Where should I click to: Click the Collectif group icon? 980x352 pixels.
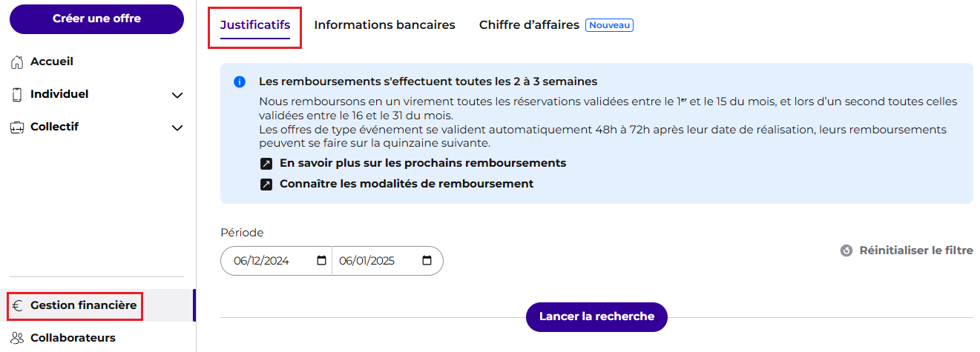(x=18, y=127)
